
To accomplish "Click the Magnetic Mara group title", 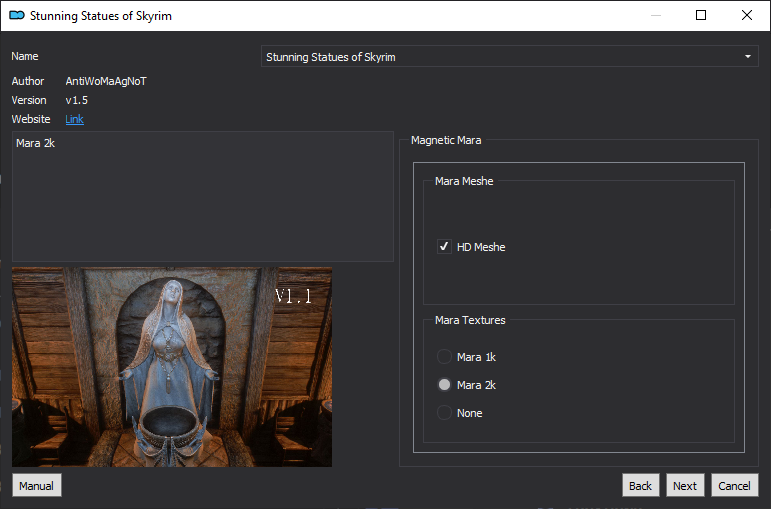I will pos(446,140).
